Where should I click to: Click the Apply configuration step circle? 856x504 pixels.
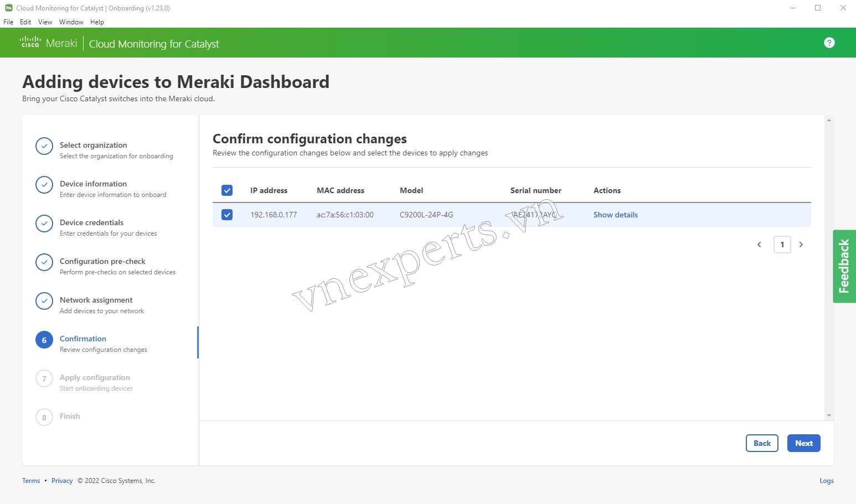[44, 378]
